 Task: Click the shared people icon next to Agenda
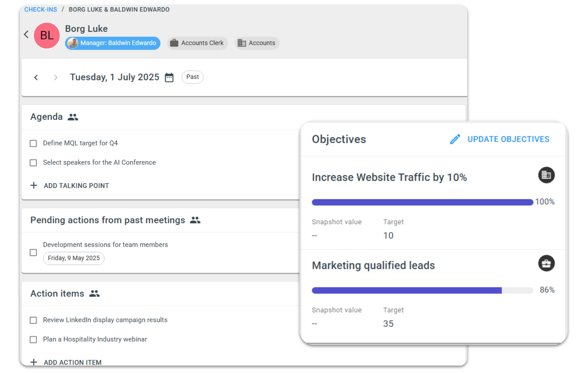tap(73, 117)
